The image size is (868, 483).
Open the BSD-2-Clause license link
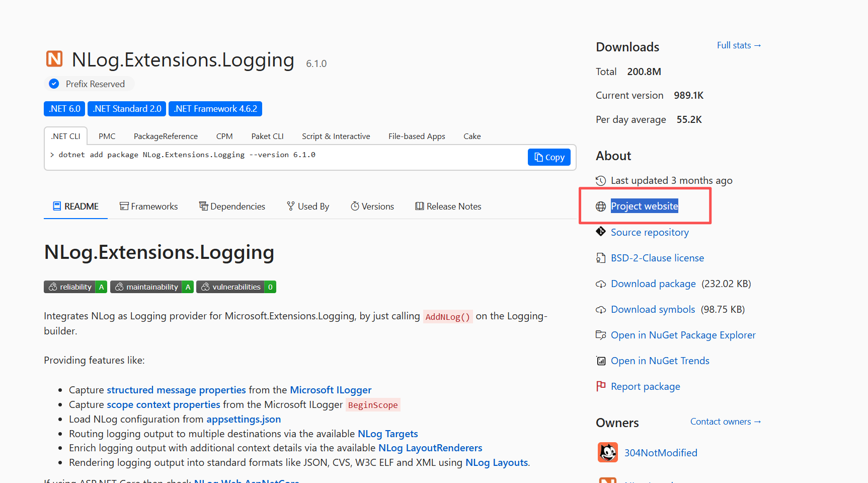[x=657, y=258]
